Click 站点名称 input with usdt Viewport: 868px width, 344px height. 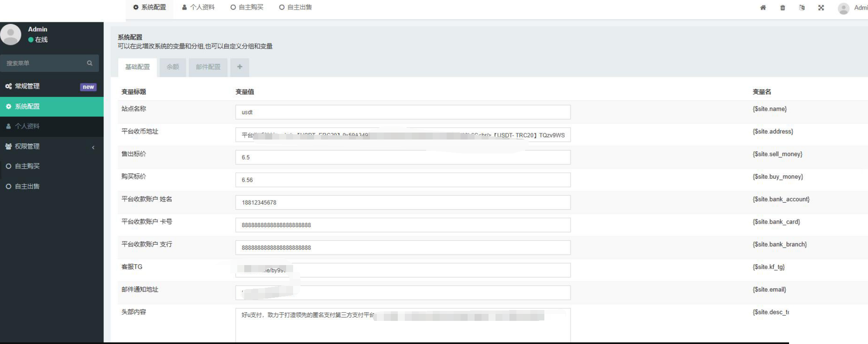[403, 112]
